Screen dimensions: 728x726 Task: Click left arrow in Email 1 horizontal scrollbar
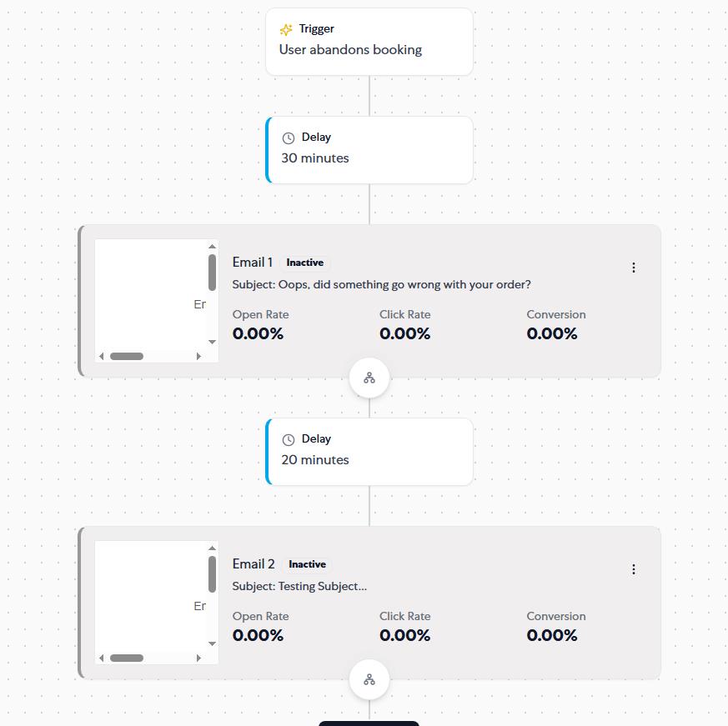[x=101, y=356]
